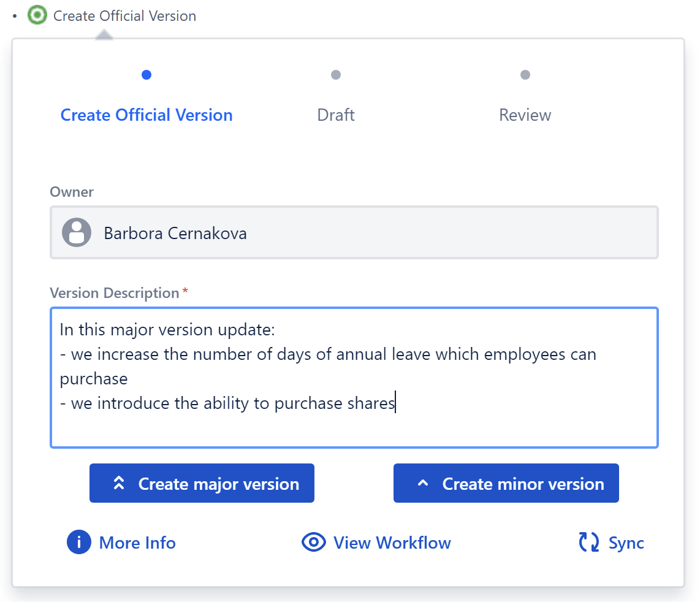Click the single chevron icon on minor version
Image resolution: width=700 pixels, height=602 pixels.
[x=422, y=483]
